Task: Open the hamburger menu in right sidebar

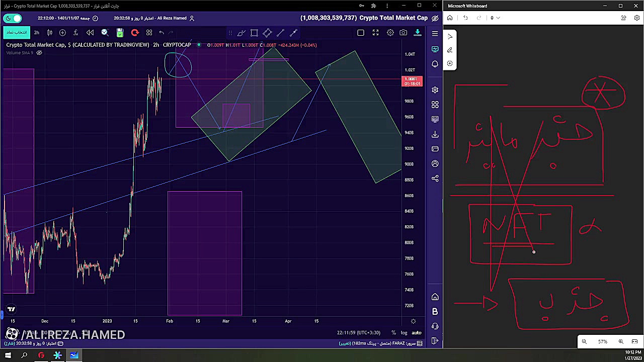Action: point(435,33)
